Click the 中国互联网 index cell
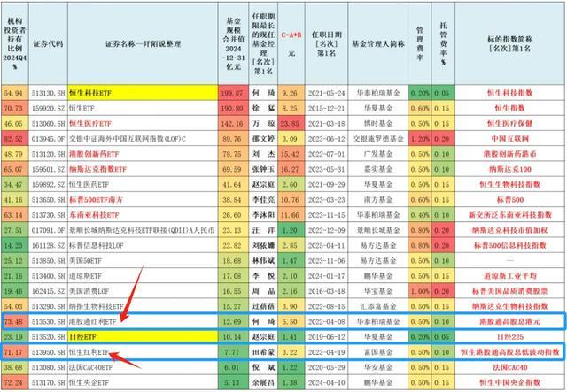 (509, 139)
